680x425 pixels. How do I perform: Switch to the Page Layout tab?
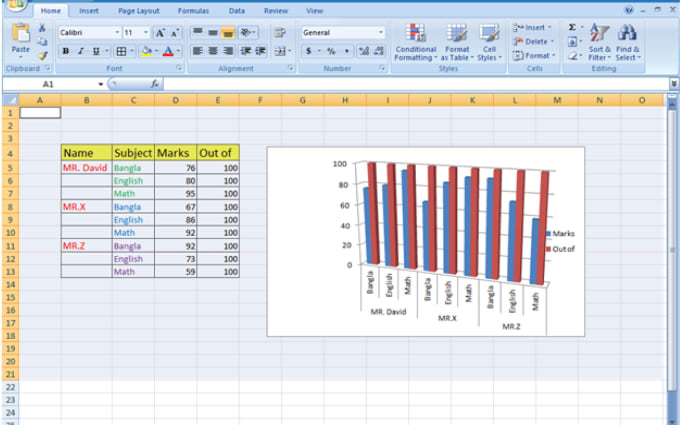[139, 11]
